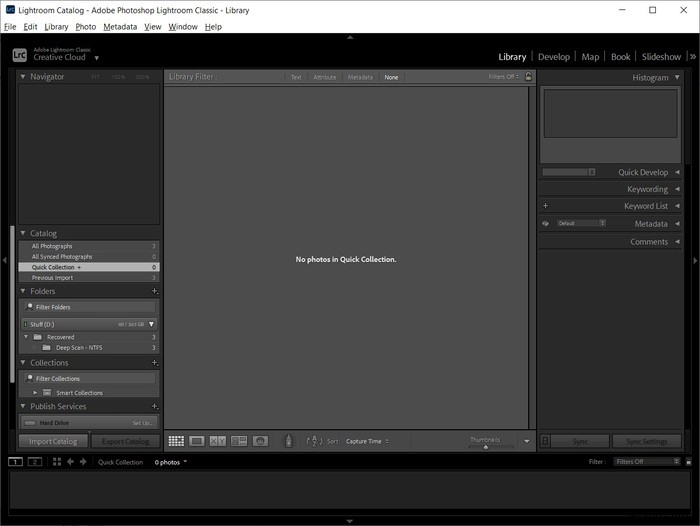
Task: Expand the Comments panel
Action: pyautogui.click(x=677, y=242)
